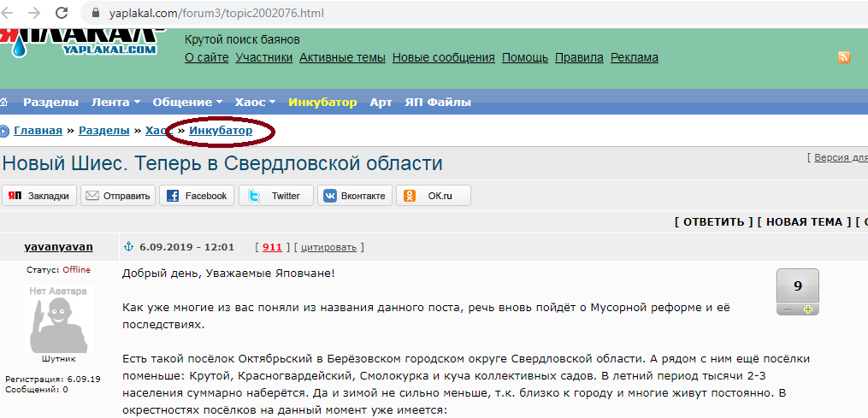Click the red 911 report link

tap(272, 247)
